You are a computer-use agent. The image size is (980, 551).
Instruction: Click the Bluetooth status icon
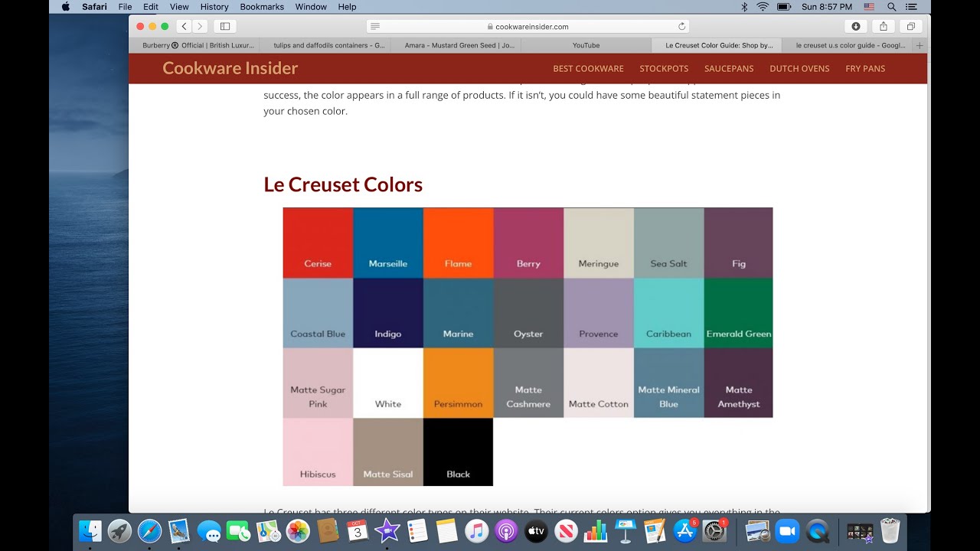[x=744, y=7]
